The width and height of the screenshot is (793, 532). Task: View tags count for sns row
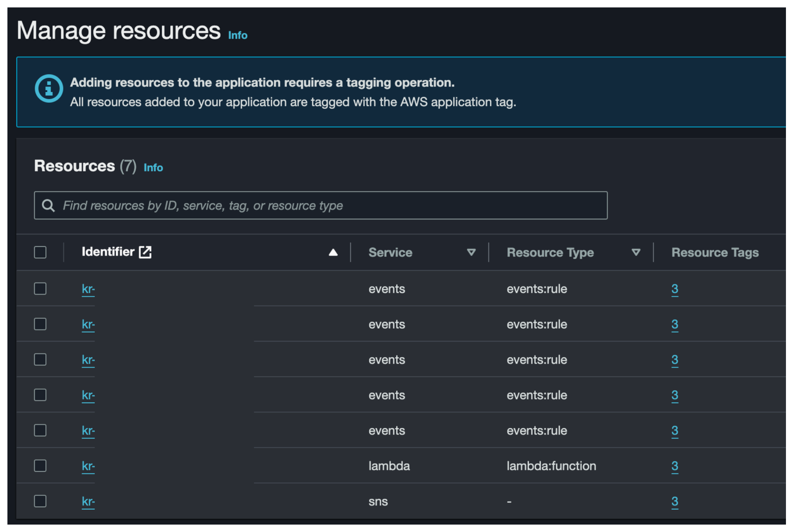(x=674, y=501)
